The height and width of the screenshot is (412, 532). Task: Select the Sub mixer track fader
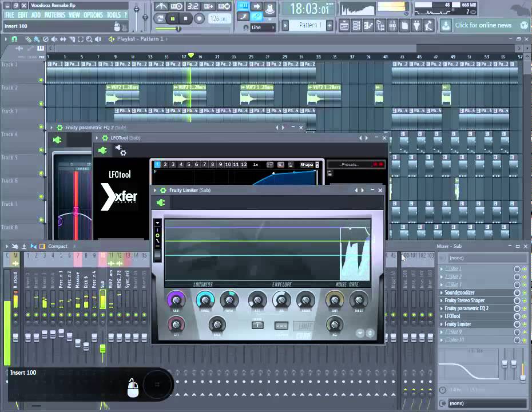pos(102,349)
